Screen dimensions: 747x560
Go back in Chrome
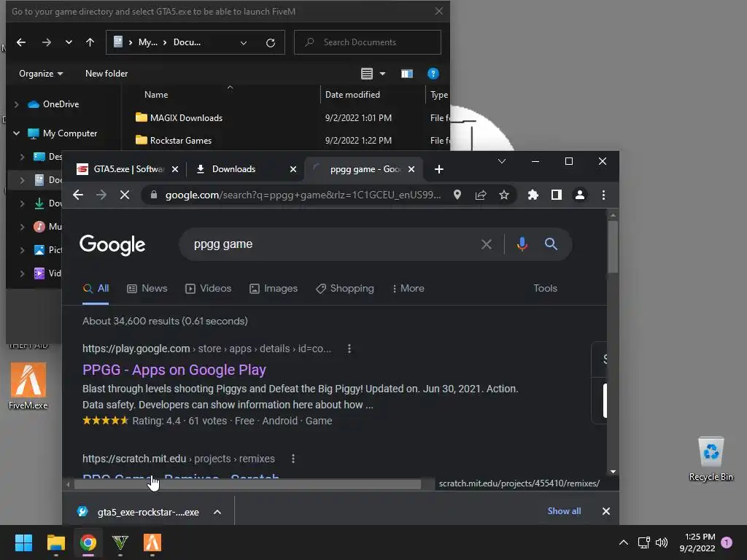[x=78, y=195]
